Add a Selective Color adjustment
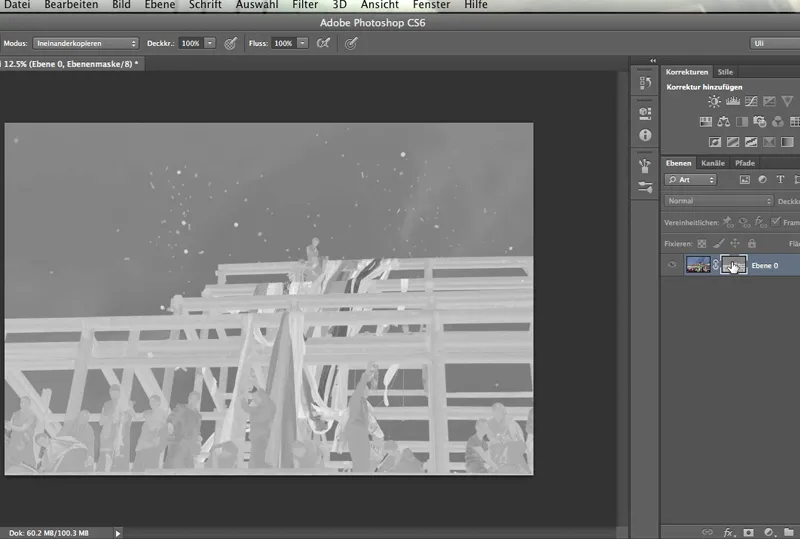The image size is (800, 539). click(x=769, y=142)
